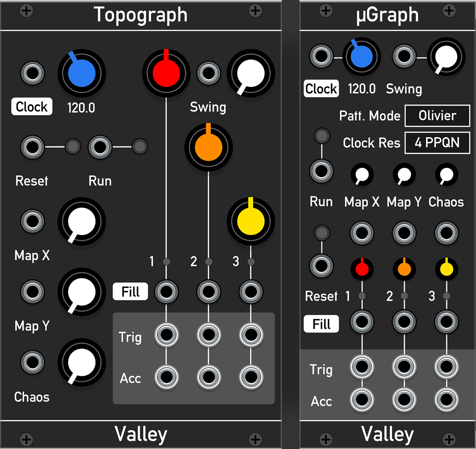Click the Chaos knob on Topograph
The image size is (476, 449).
coord(81,362)
